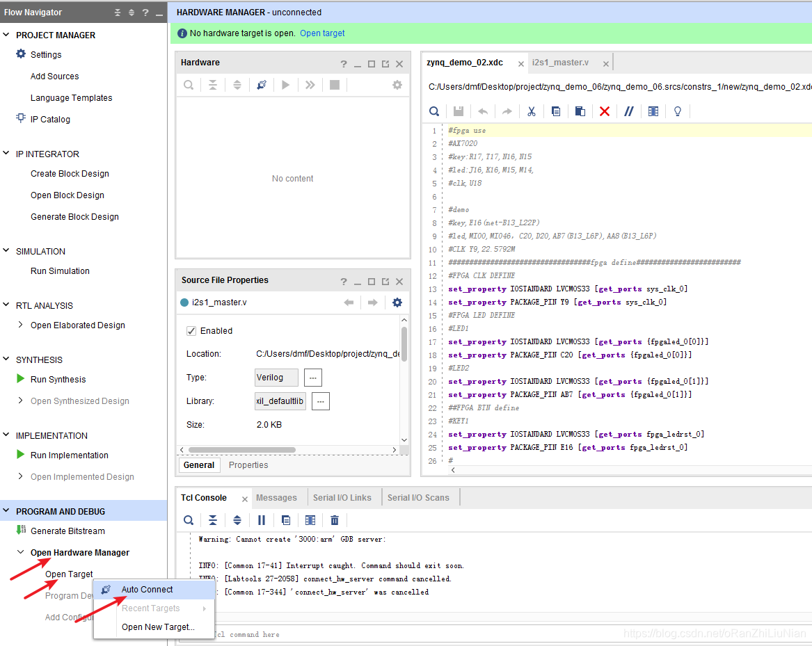Choose Open New Target... menu entry
Screen dimensions: 812x646
coord(154,627)
